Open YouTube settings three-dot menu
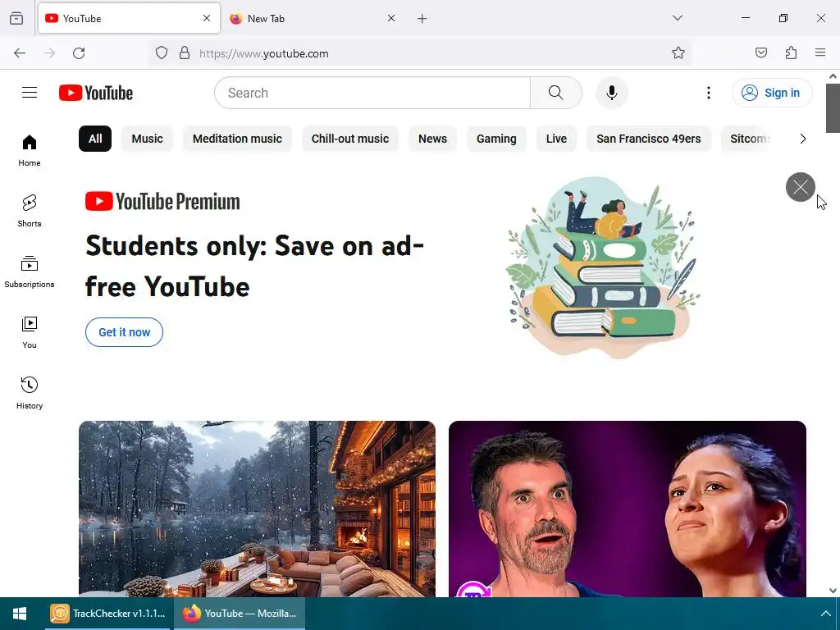Screen dimensions: 840x630 [708, 93]
